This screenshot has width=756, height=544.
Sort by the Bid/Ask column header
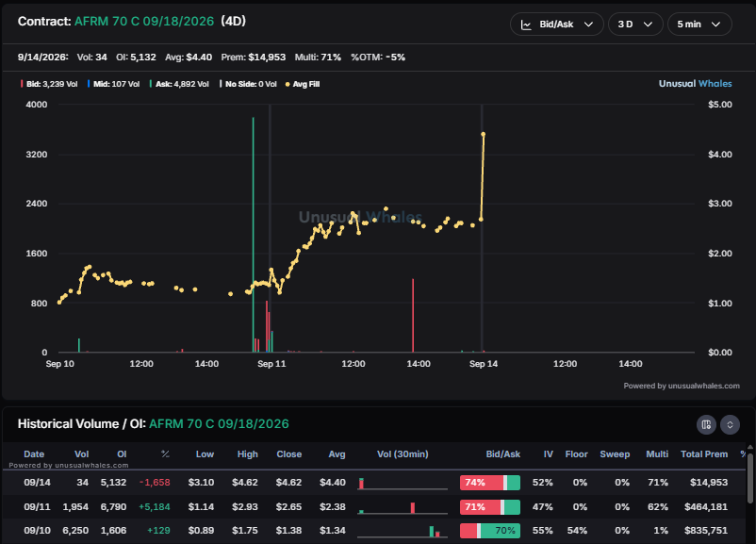(502, 454)
